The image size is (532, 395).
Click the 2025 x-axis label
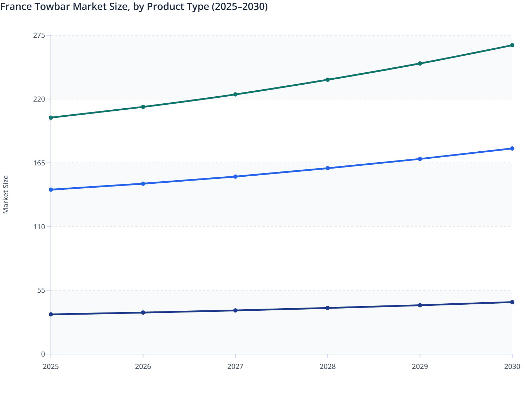pos(51,367)
